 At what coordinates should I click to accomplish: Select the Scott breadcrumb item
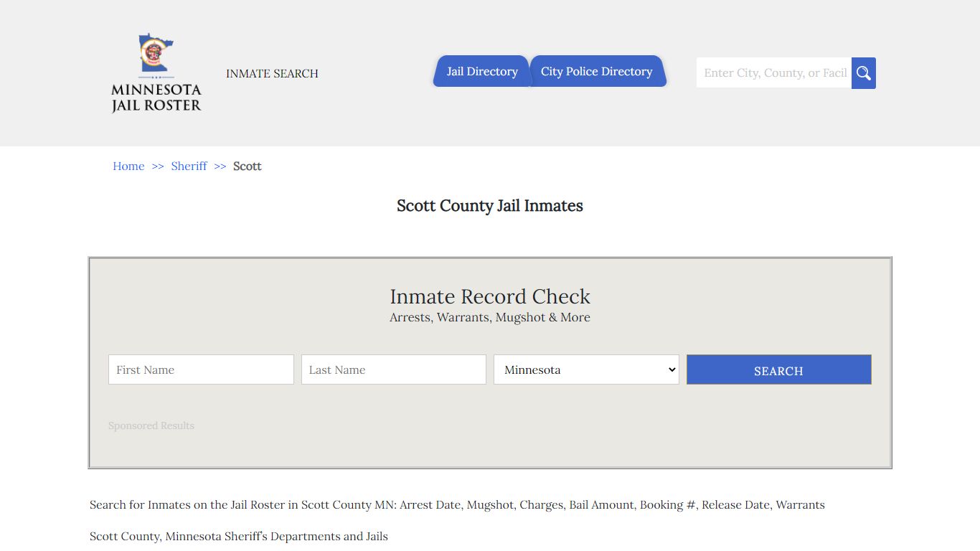pos(247,166)
